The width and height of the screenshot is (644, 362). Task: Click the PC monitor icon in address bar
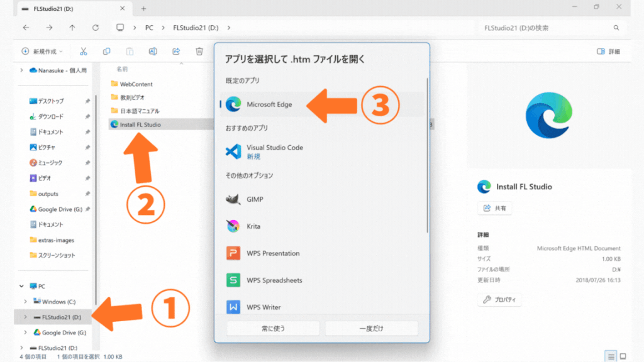(x=120, y=28)
